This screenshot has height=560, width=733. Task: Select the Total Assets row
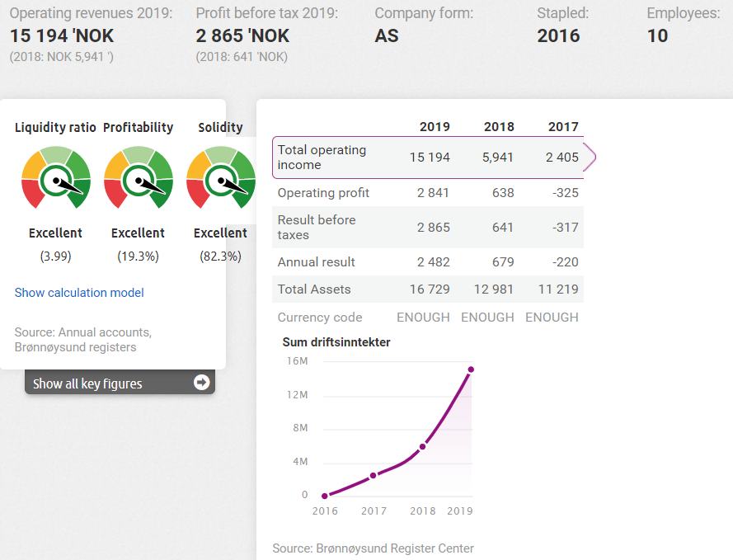(x=427, y=289)
